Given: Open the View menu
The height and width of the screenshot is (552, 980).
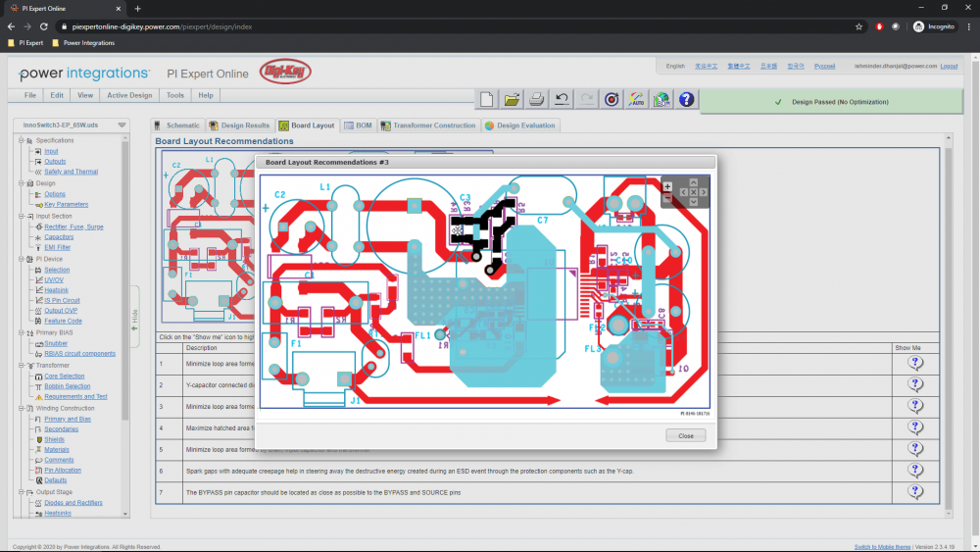Looking at the screenshot, I should [x=85, y=96].
